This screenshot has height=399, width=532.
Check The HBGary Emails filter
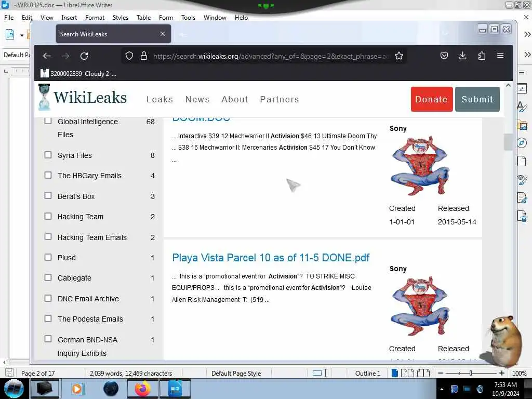click(x=48, y=175)
